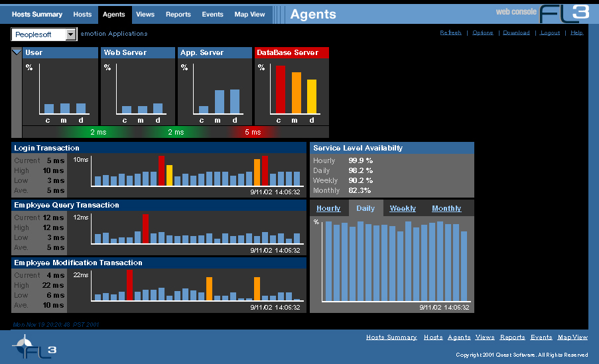599x364 pixels.
Task: Click the footer Reports link
Action: pyautogui.click(x=512, y=337)
